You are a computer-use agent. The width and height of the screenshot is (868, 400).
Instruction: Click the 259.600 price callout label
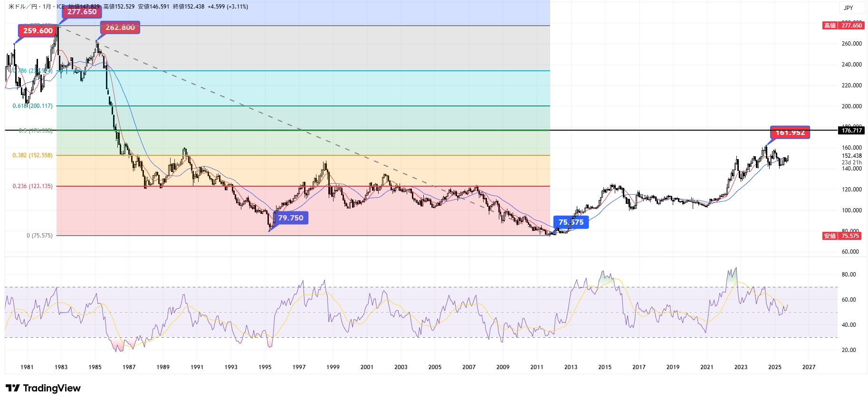click(x=38, y=31)
